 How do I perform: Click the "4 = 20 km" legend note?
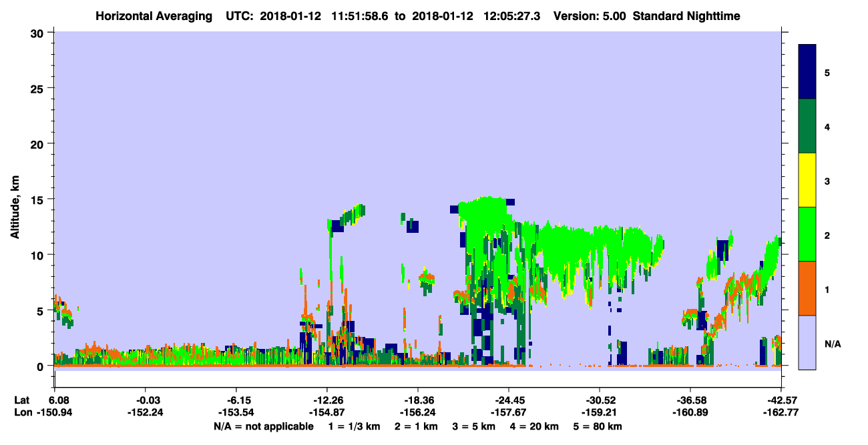pos(534,426)
